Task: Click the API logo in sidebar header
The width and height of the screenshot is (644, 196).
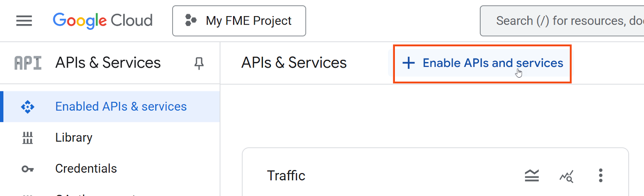Action: 28,63
